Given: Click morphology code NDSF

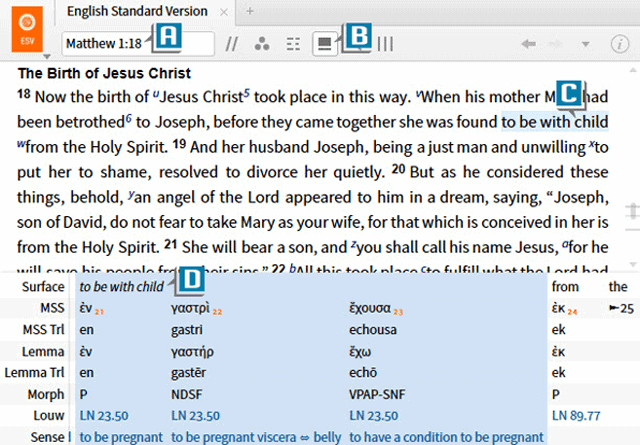Looking at the screenshot, I should click(x=187, y=394).
